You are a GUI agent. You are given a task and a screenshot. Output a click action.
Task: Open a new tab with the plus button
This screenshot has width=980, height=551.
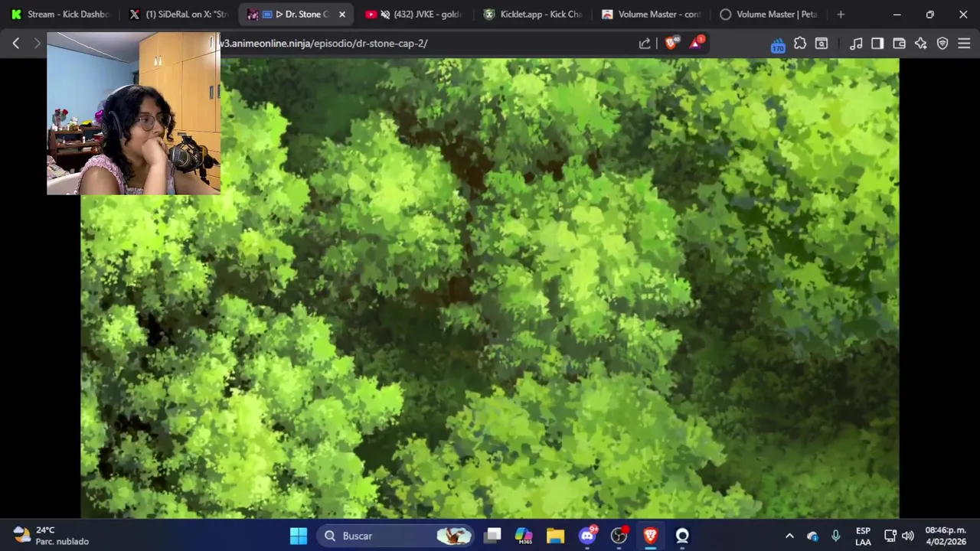841,14
